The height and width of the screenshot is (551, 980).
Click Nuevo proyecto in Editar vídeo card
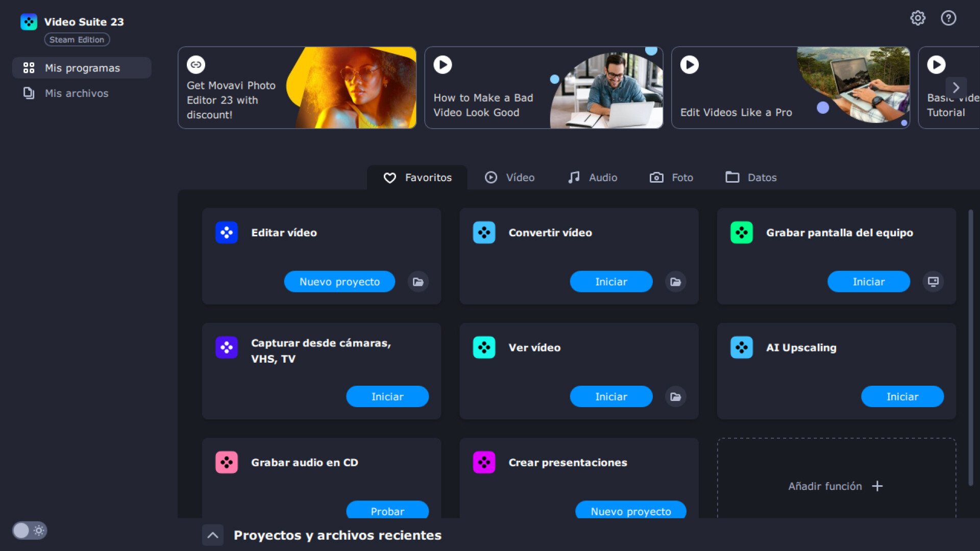click(339, 282)
